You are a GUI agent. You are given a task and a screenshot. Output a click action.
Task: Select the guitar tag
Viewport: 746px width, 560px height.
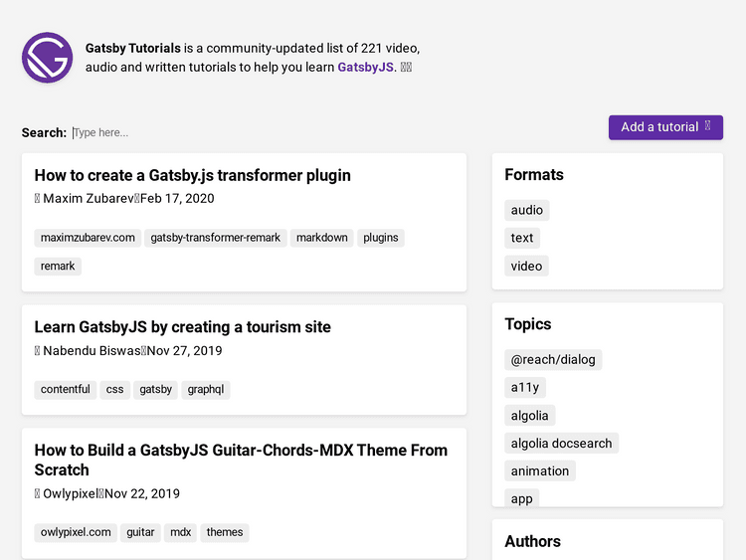(x=140, y=532)
